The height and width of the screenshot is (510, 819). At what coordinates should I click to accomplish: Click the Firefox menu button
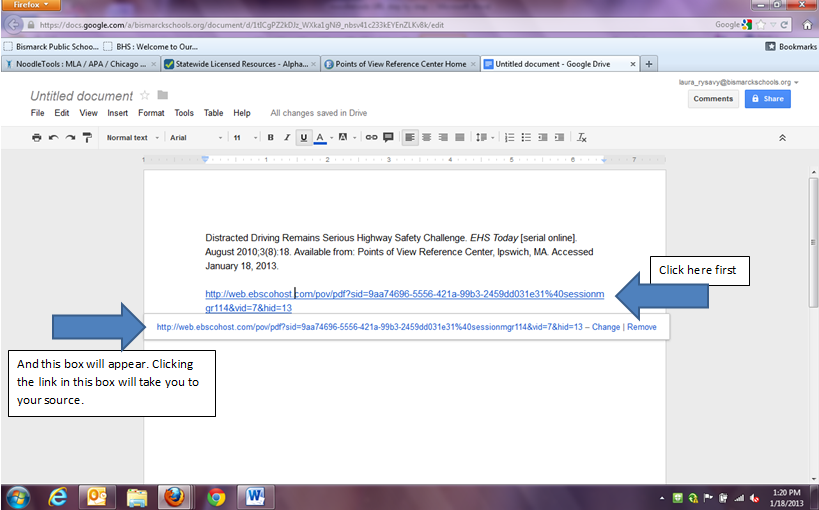click(x=30, y=5)
